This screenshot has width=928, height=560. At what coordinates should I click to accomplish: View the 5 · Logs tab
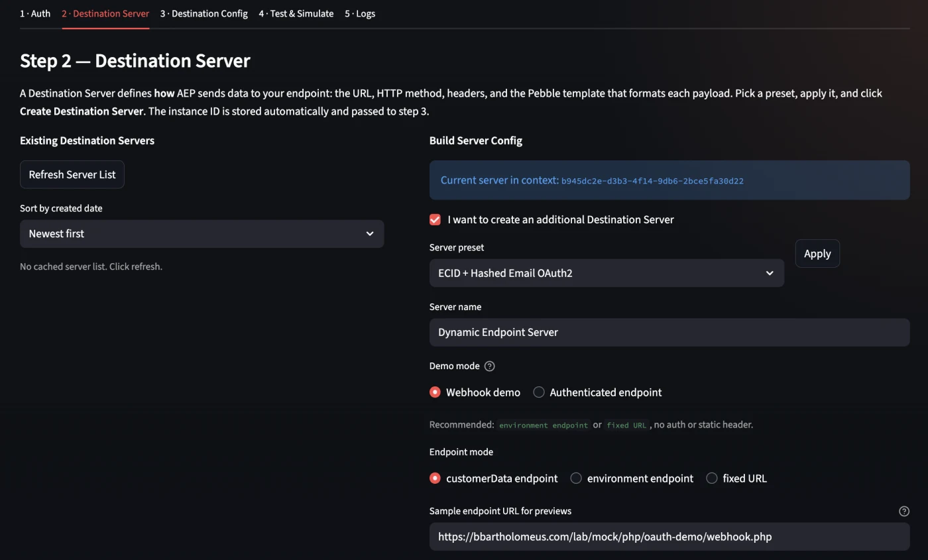(x=360, y=13)
